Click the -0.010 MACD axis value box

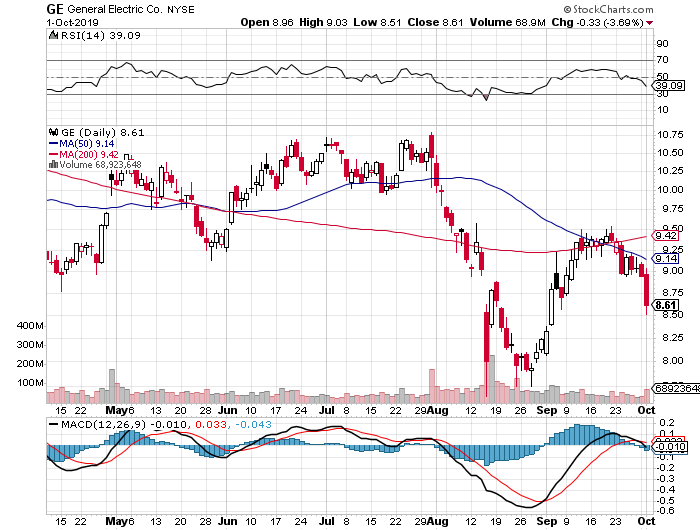click(x=669, y=447)
